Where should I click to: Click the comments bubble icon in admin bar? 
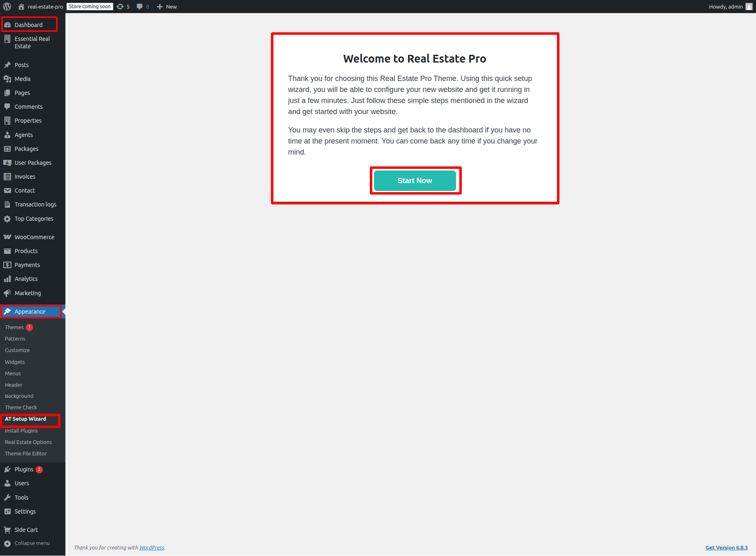click(x=140, y=7)
